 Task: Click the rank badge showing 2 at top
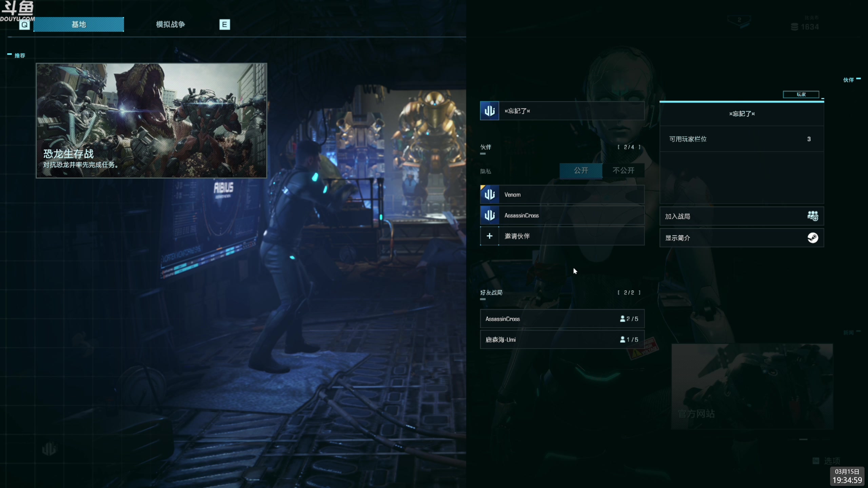739,21
